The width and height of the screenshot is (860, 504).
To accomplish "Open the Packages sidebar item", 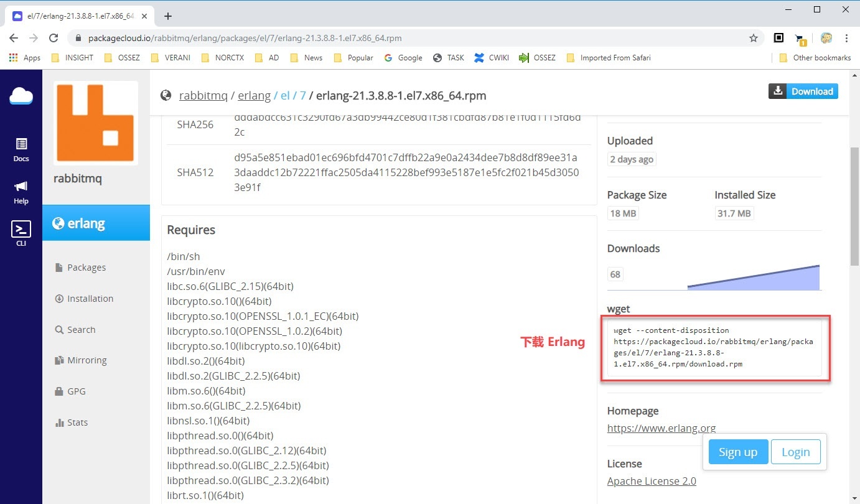I will (x=86, y=268).
